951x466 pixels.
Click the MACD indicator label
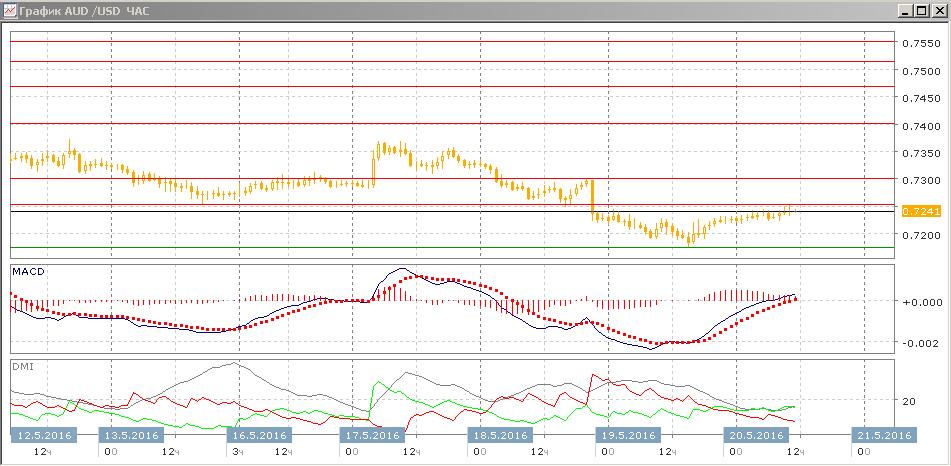[x=29, y=271]
